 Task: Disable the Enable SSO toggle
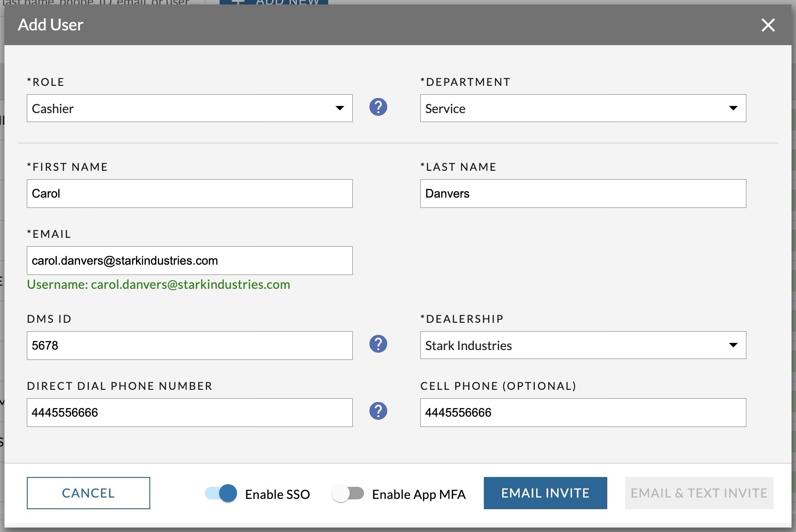pos(219,494)
